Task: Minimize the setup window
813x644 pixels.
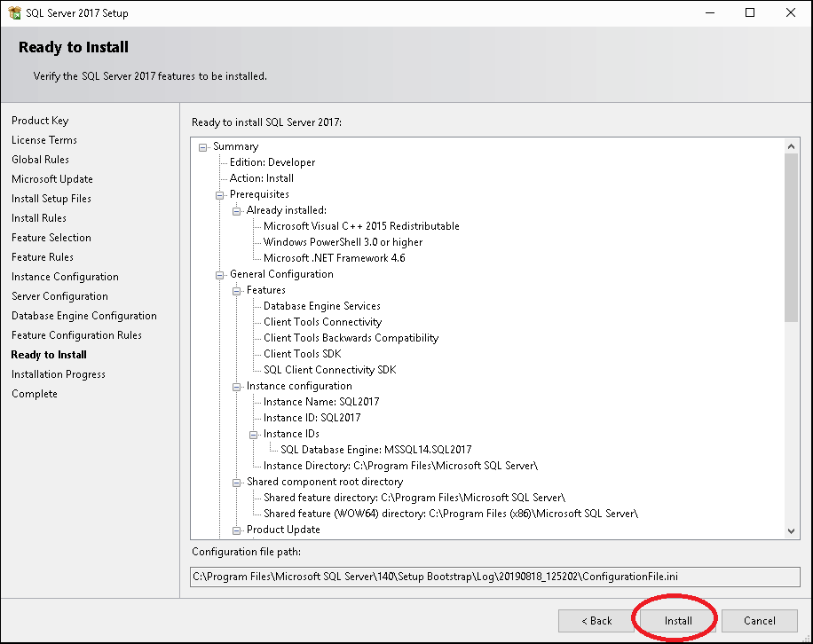Action: pos(710,12)
